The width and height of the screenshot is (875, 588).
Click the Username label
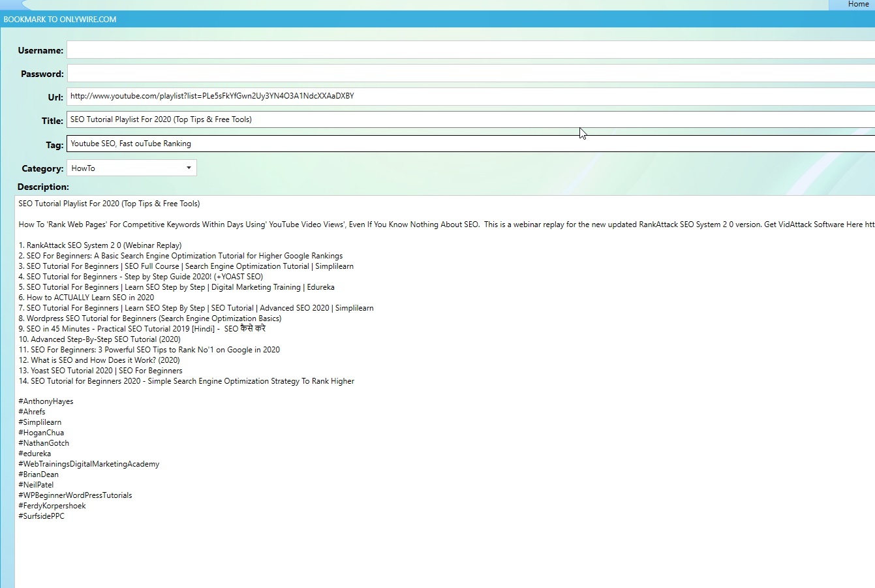pos(40,50)
